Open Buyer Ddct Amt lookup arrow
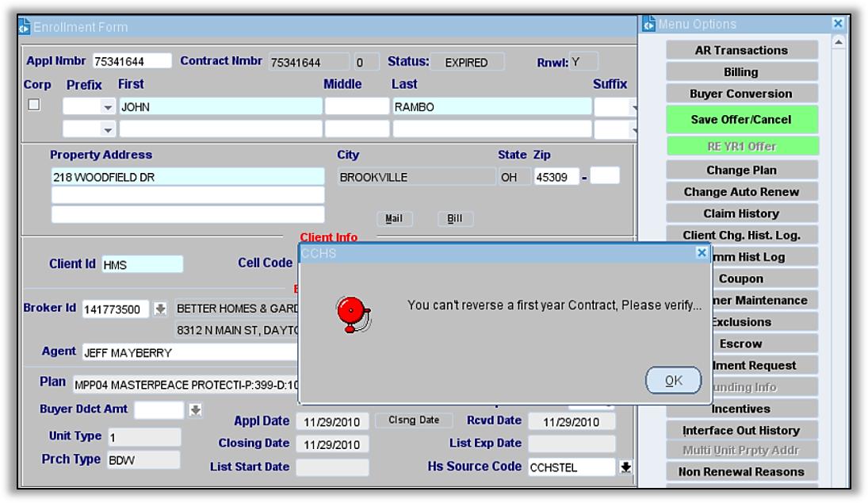The width and height of the screenshot is (868, 503). point(196,410)
